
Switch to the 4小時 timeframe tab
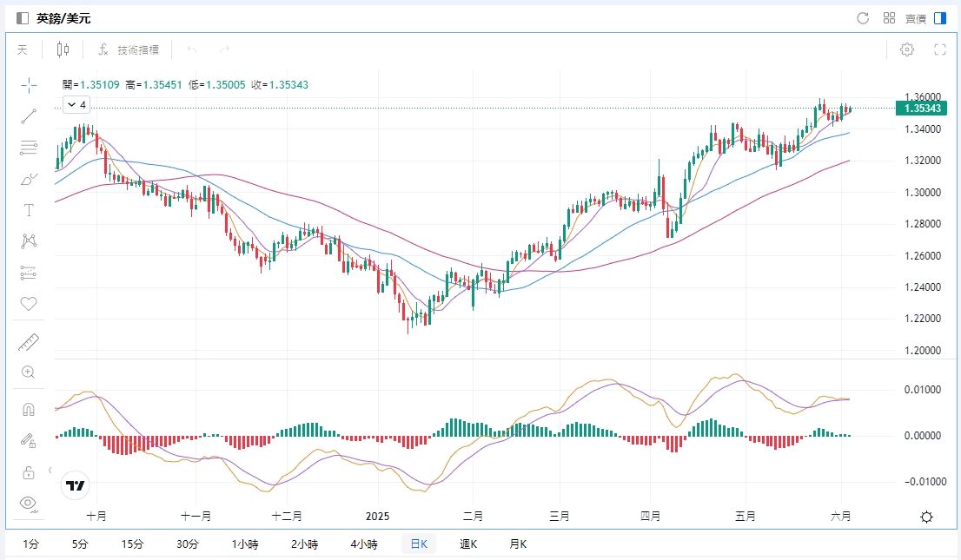[x=364, y=544]
